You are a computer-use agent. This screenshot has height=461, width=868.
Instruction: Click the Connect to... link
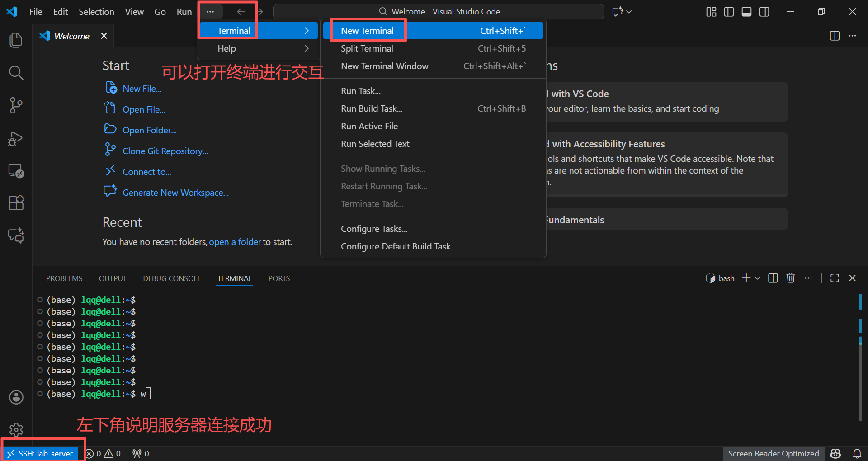pos(146,172)
